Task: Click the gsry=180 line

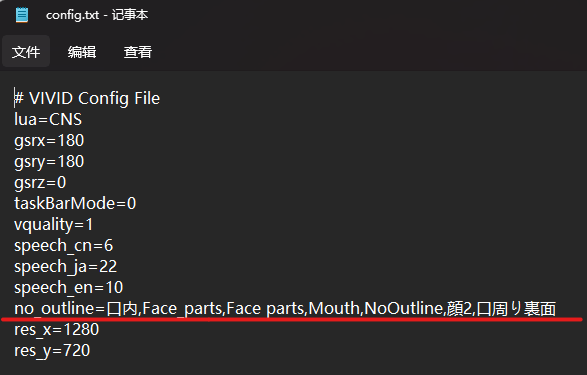Action: (x=49, y=162)
